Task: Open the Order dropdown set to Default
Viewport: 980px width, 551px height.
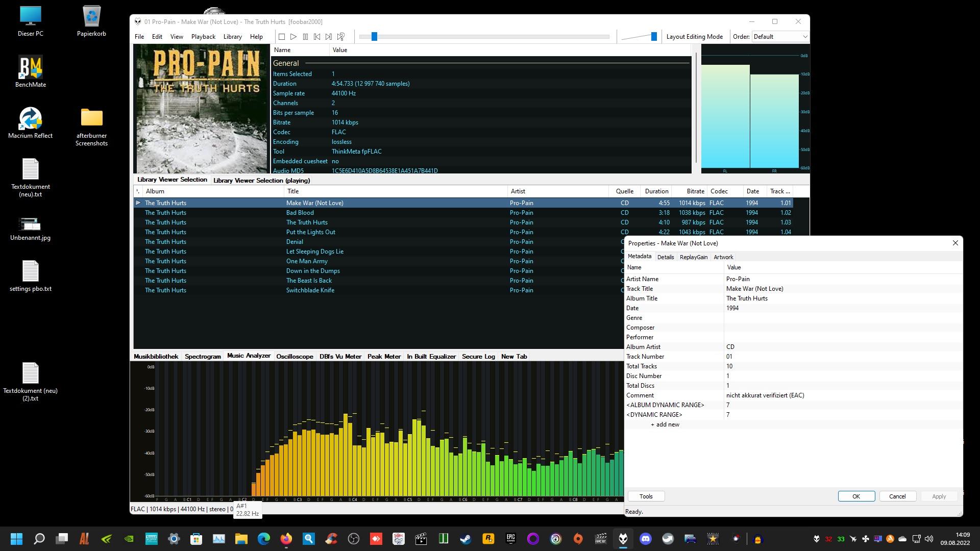Action: point(780,37)
